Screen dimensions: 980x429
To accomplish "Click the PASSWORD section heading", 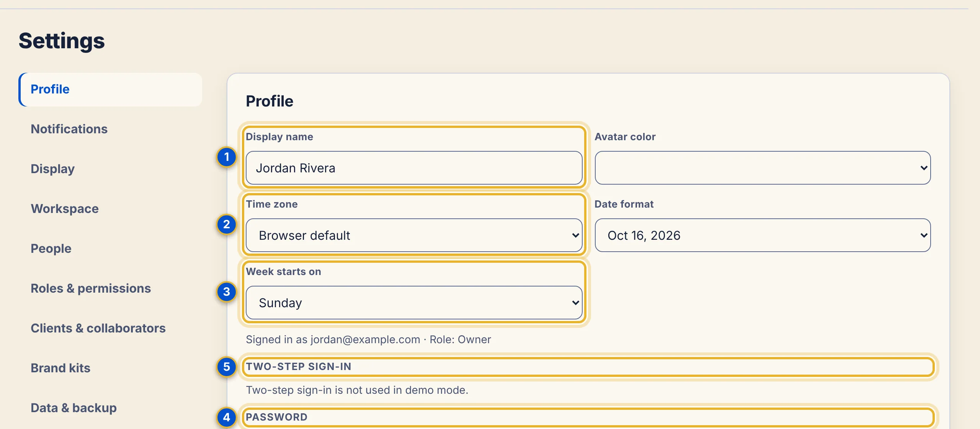I will pos(276,417).
